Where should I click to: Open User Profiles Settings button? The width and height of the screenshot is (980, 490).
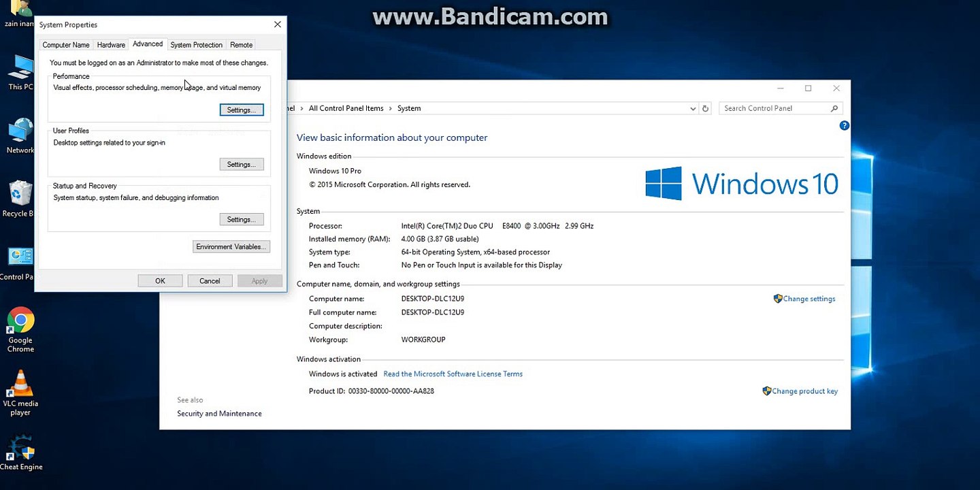[242, 165]
